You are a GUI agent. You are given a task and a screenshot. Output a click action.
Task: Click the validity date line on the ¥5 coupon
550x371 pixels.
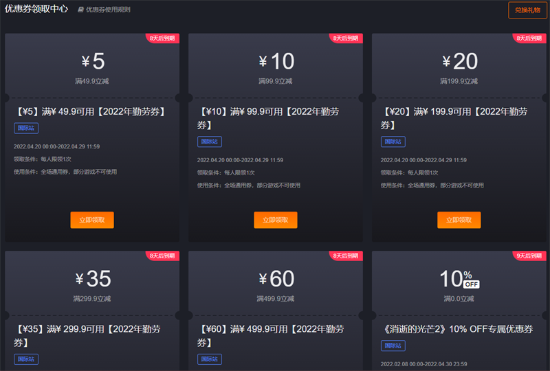coord(57,147)
